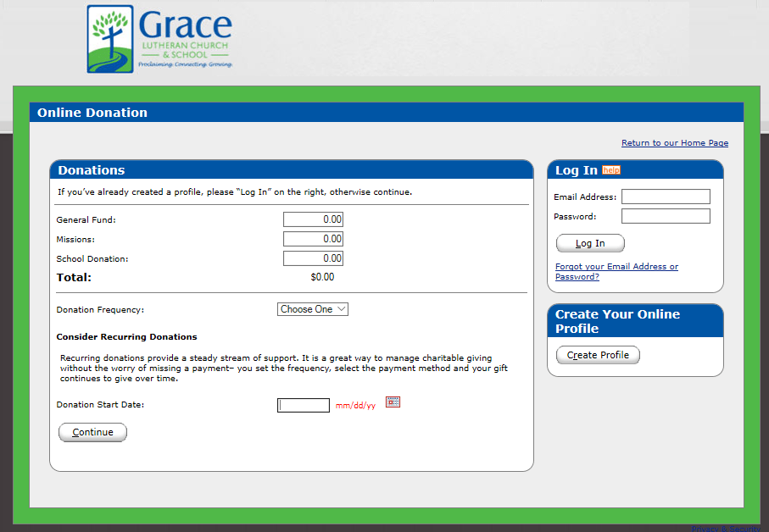Image resolution: width=769 pixels, height=532 pixels.
Task: Click the Password input box
Action: (666, 216)
